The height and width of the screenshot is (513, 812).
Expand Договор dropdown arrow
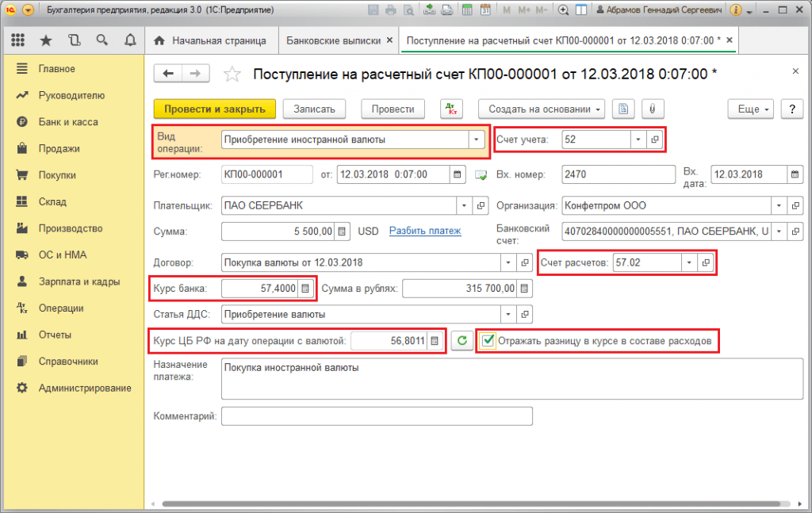(508, 262)
